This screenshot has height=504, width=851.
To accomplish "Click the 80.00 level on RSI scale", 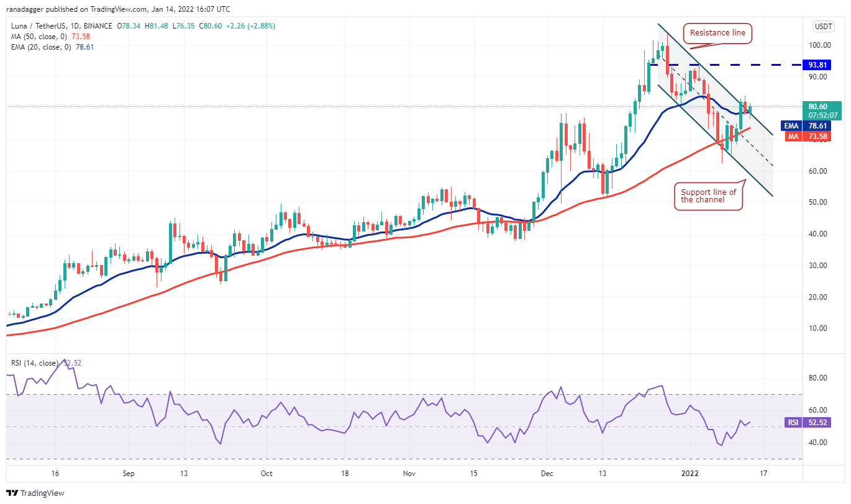I will pos(821,378).
